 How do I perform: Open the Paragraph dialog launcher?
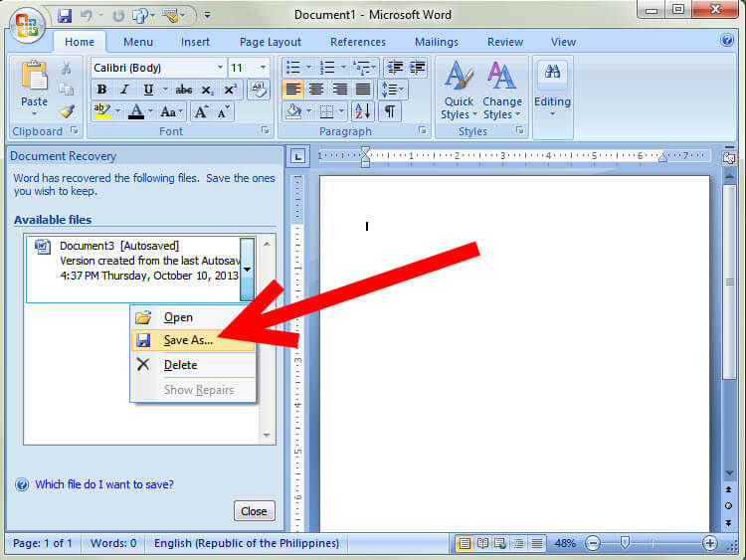[x=423, y=130]
